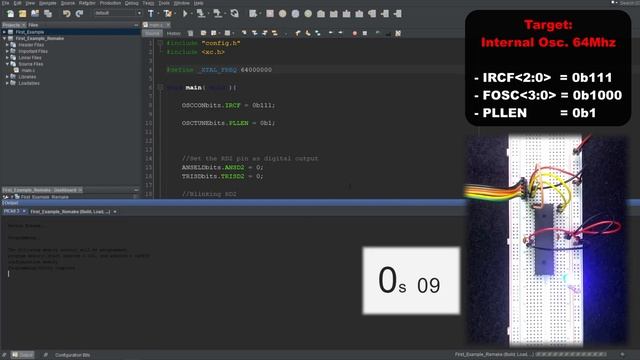Click the rightmost icon in main toolbar
The width and height of the screenshot is (640, 360).
tap(398, 13)
